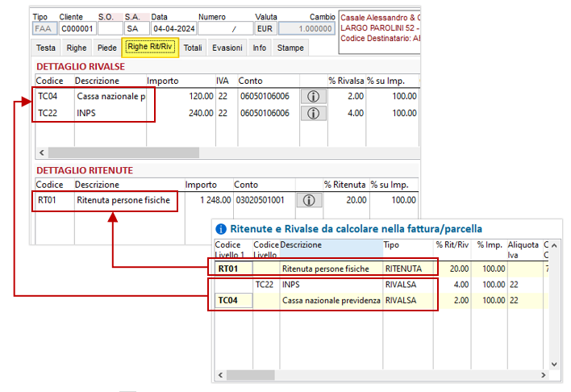Click the Tipo field FAA
Image resolution: width=571 pixels, height=392 pixels.
click(x=44, y=28)
